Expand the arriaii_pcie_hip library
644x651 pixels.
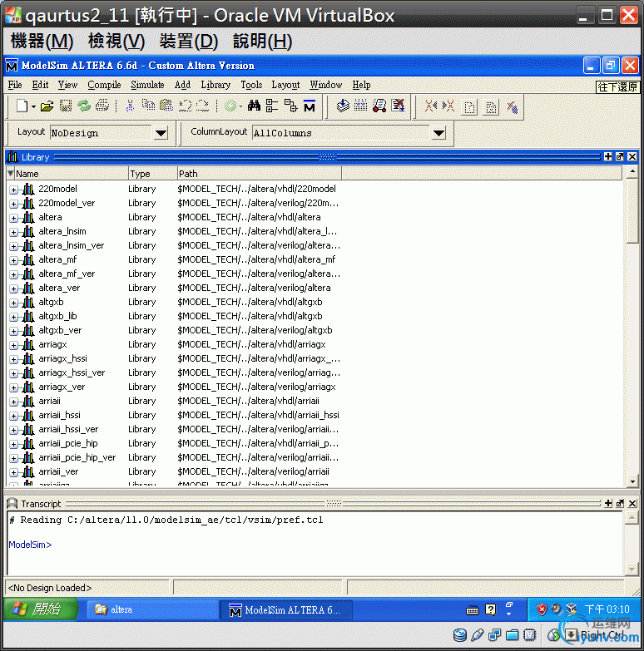13,444
